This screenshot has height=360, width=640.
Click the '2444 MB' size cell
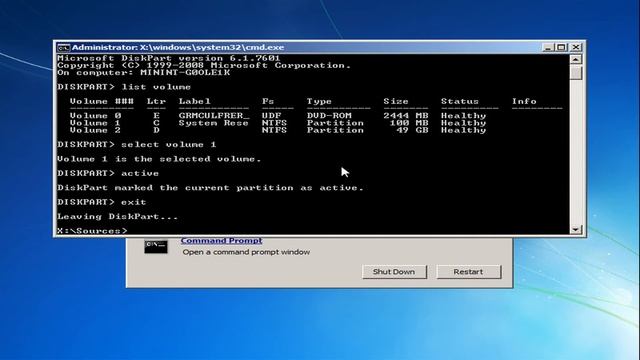406,116
